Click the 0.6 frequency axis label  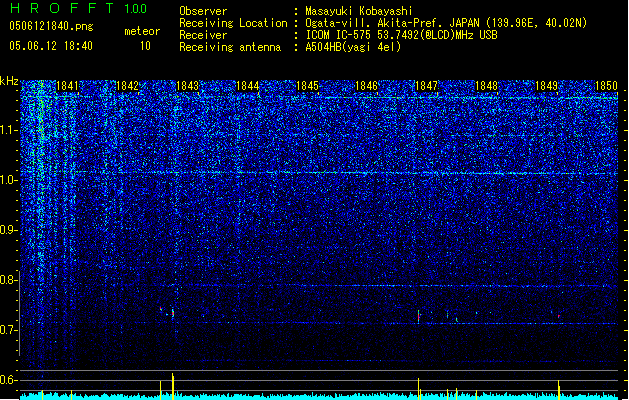tap(9, 380)
